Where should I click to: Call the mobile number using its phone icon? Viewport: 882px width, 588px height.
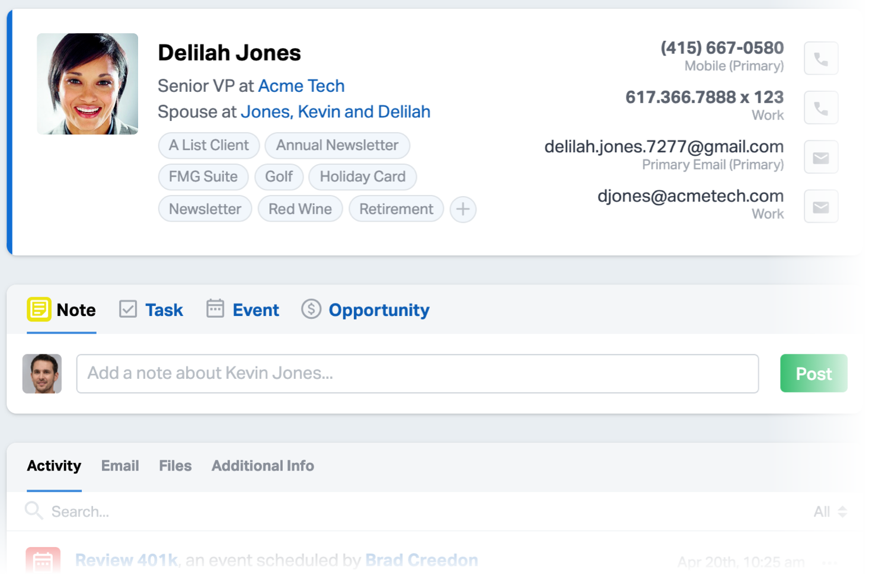[820, 58]
